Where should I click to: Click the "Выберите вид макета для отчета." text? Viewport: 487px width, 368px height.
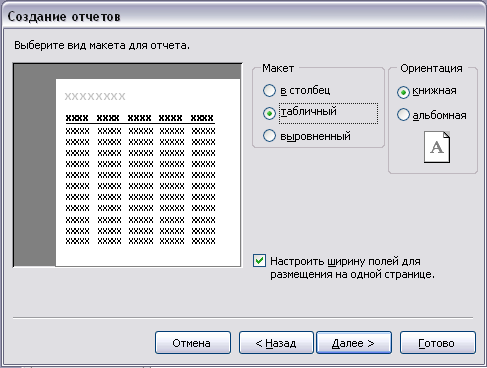102,45
